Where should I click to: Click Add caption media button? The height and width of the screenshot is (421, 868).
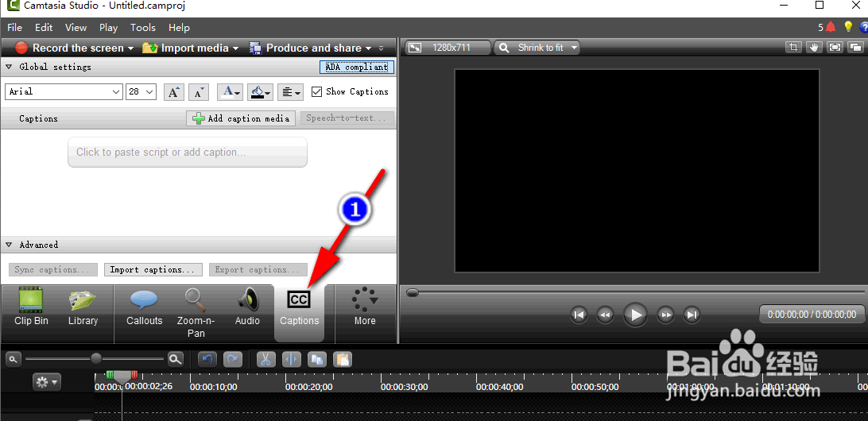pos(241,118)
